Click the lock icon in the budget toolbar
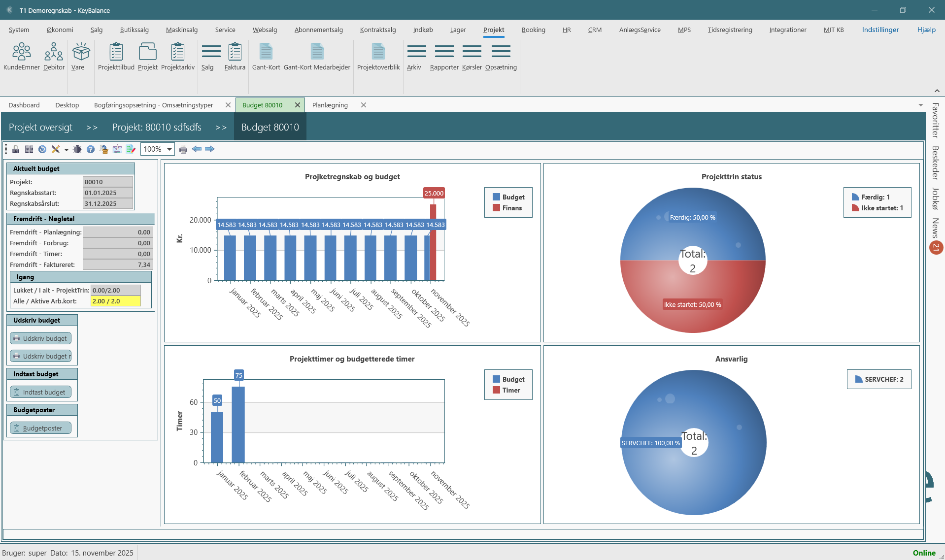This screenshot has height=560, width=945. tap(16, 149)
